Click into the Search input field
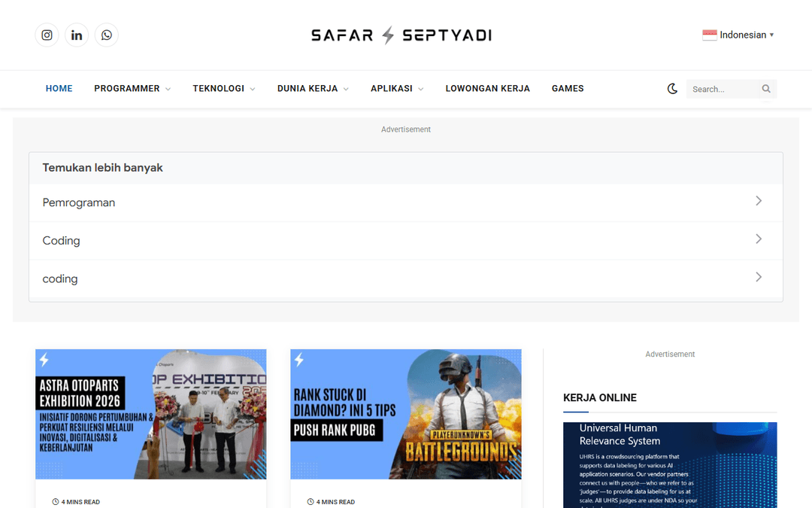812x508 pixels. tap(723, 89)
